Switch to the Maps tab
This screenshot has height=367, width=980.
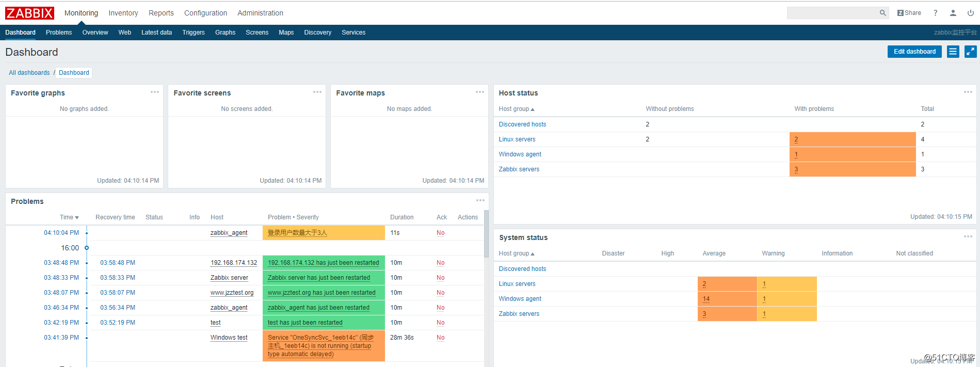pos(286,33)
